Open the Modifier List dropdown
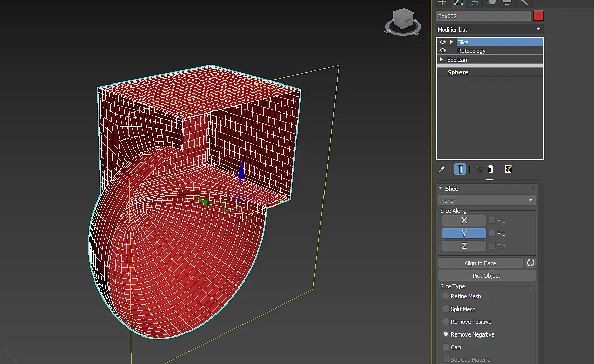Screen dimensions: 594x364 [x=489, y=30]
